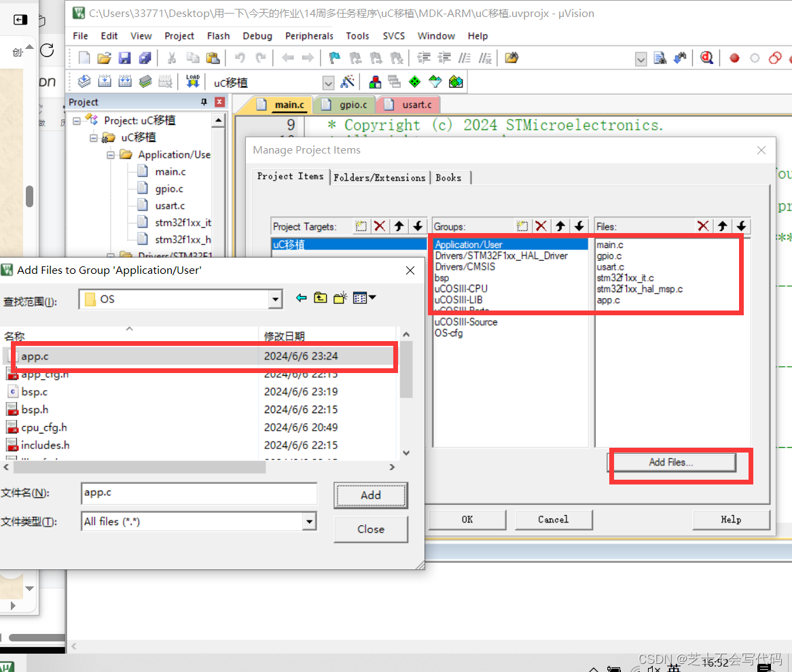Viewport: 792px width, 672px height.
Task: Click the Save All icon
Action: (x=145, y=58)
